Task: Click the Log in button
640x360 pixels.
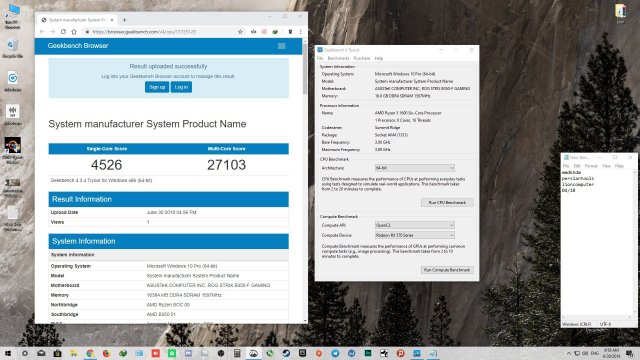Action: [181, 87]
